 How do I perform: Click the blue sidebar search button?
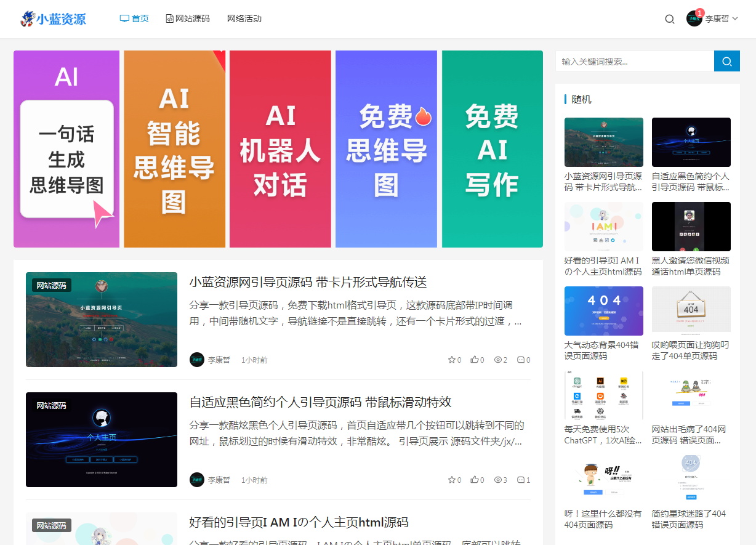(727, 61)
